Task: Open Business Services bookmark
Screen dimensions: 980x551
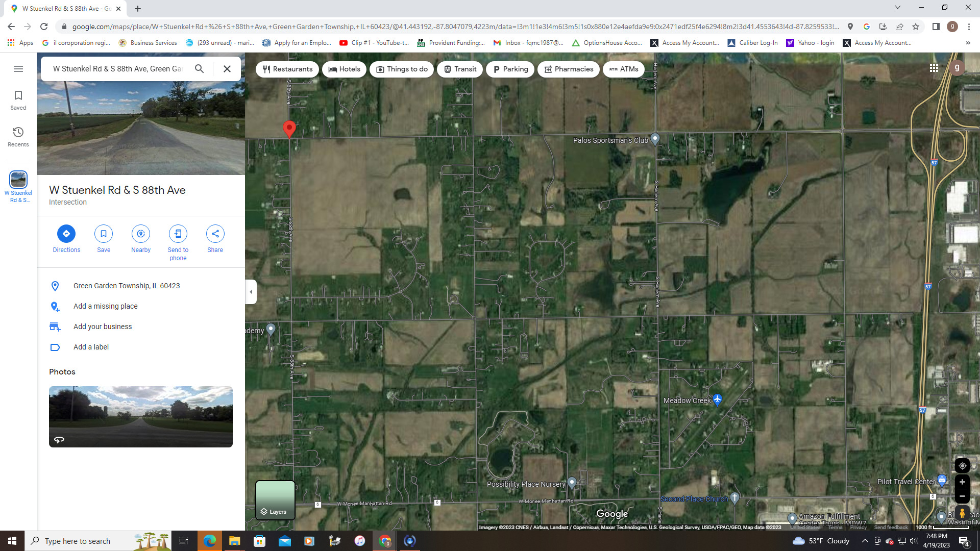Action: (x=148, y=43)
